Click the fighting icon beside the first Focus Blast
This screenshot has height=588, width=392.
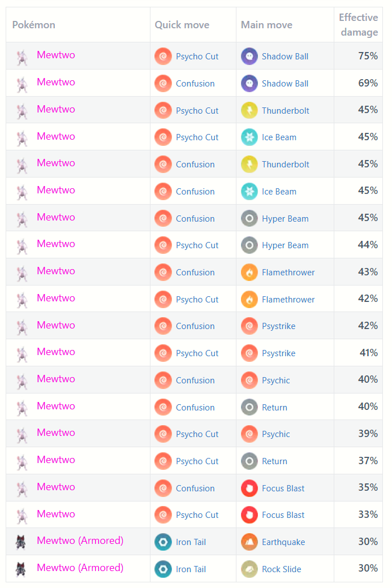coord(249,488)
